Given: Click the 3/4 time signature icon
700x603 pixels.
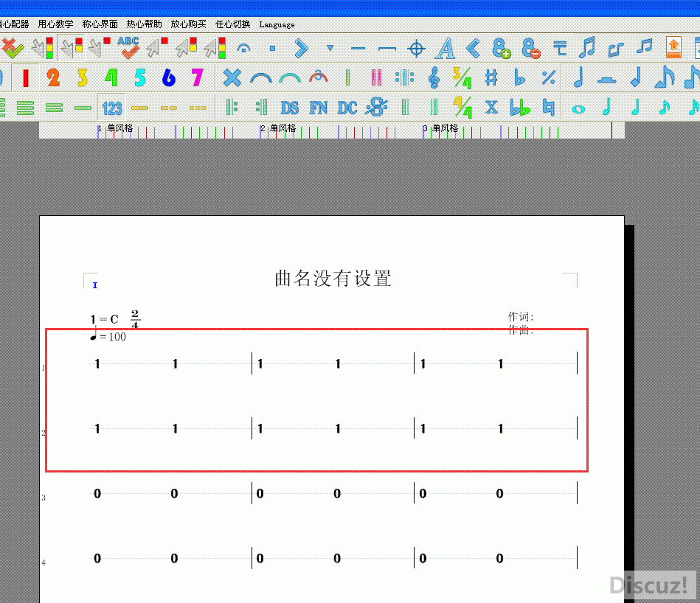Looking at the screenshot, I should click(x=462, y=78).
